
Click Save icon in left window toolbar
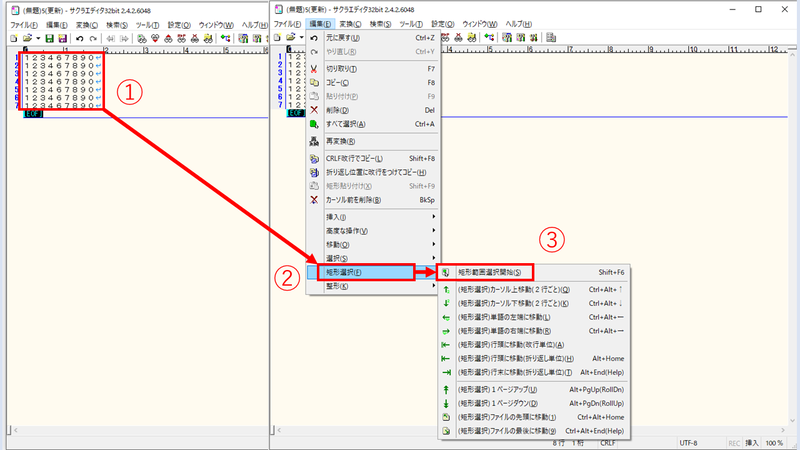click(49, 38)
